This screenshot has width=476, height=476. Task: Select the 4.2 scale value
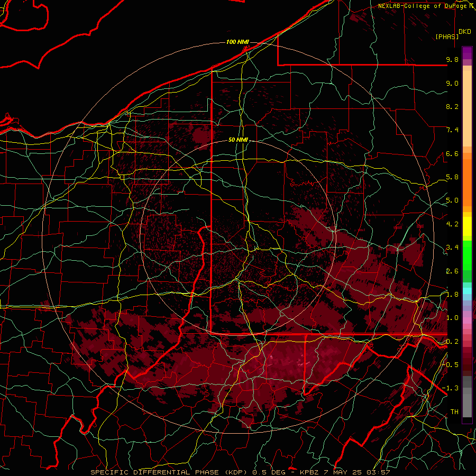452,224
